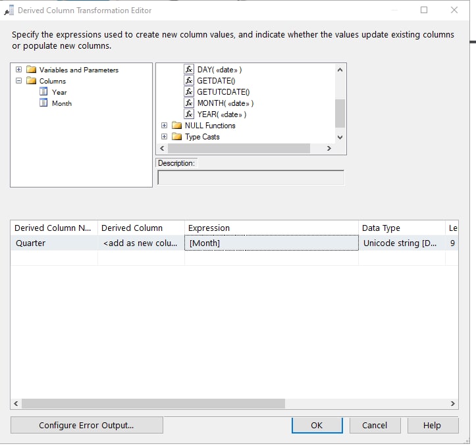
Task: Click the Cancel button
Action: pyautogui.click(x=375, y=425)
